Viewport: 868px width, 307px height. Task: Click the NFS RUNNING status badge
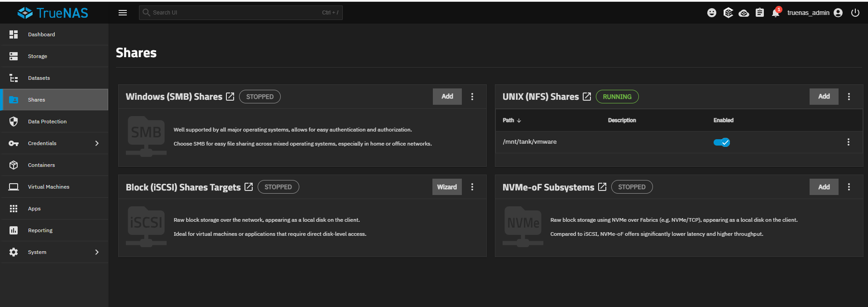617,97
